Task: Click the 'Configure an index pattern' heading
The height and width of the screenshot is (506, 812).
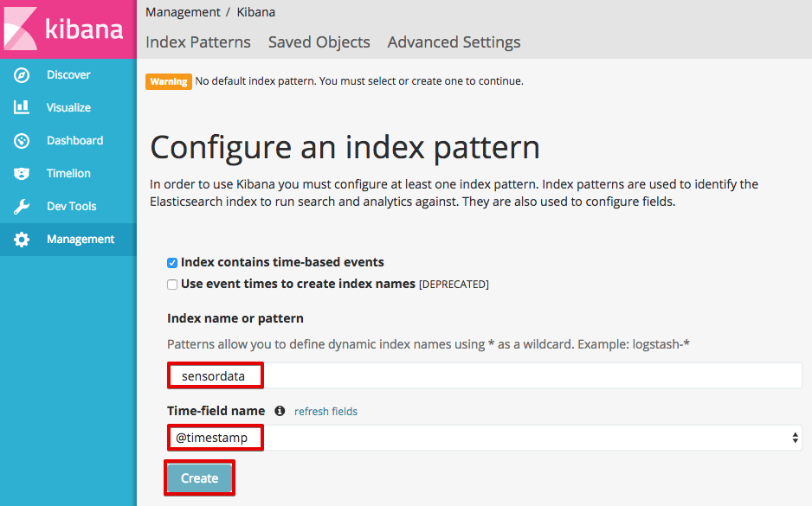Action: [x=345, y=148]
